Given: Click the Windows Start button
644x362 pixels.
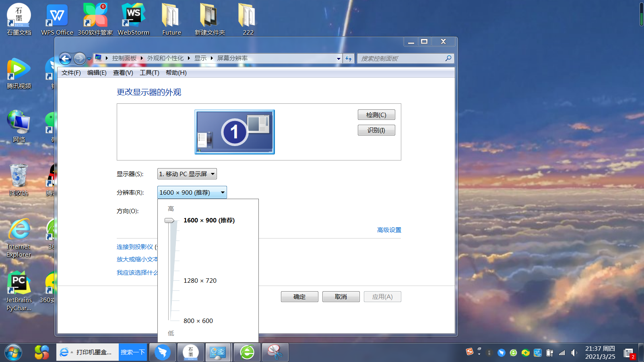Looking at the screenshot, I should [13, 353].
